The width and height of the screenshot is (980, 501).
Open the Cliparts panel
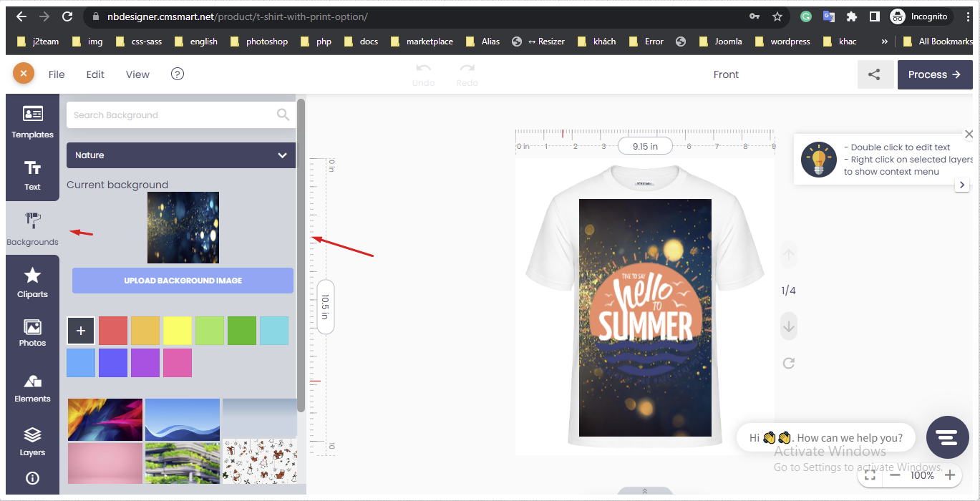32,281
